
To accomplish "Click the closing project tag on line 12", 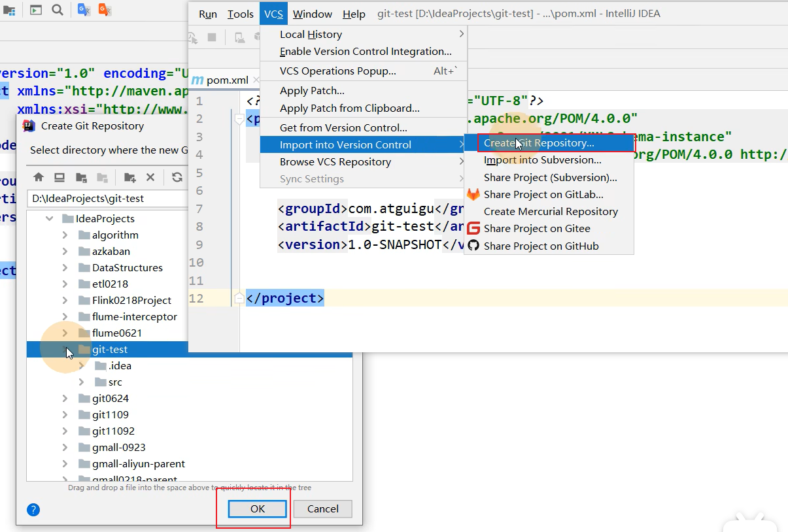I will [x=285, y=299].
